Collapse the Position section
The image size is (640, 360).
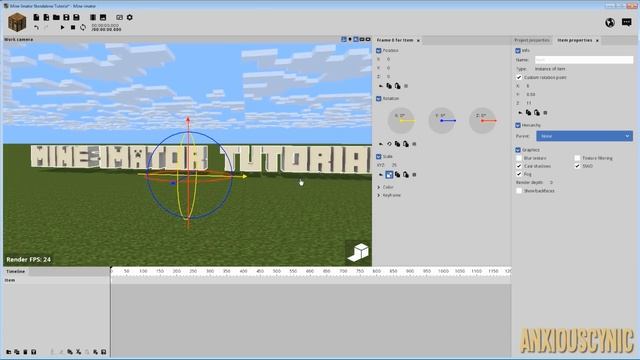[x=378, y=51]
